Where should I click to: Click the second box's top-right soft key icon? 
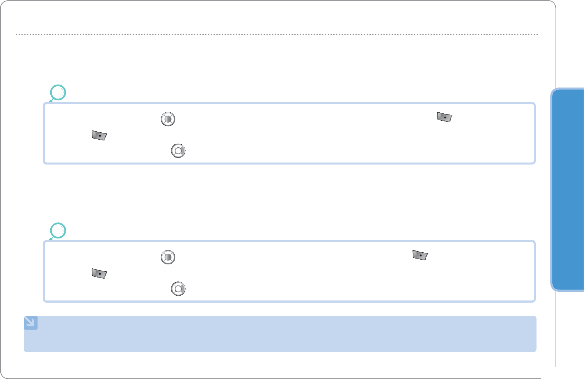point(420,255)
